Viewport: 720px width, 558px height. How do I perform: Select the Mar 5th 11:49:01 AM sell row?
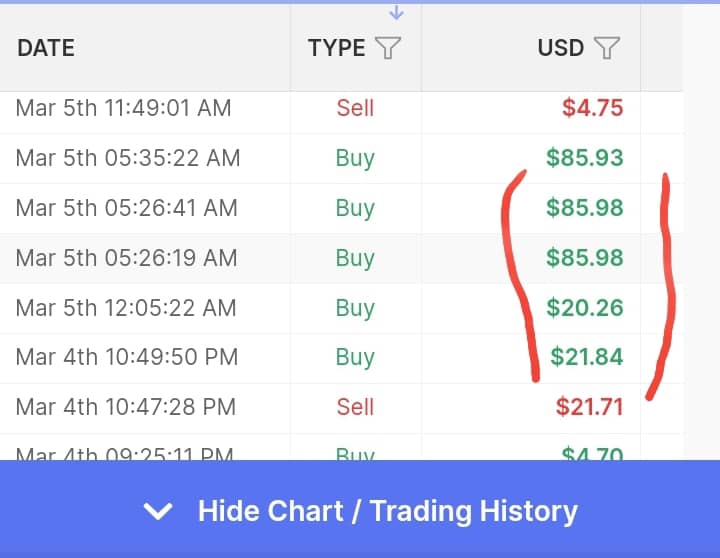pos(341,108)
